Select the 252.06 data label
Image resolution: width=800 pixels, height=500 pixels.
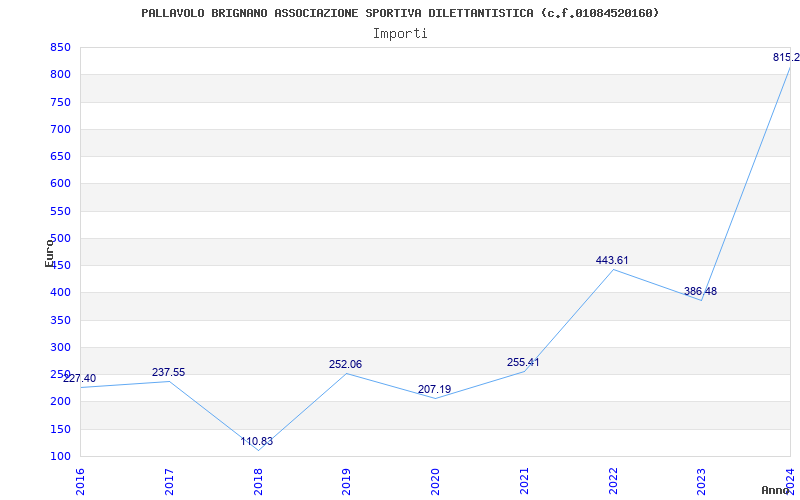click(345, 365)
